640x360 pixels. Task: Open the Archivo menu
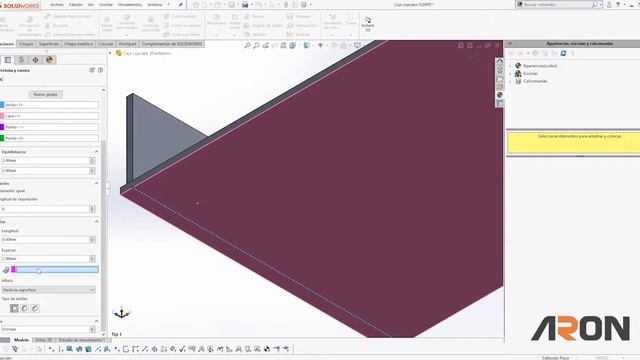(57, 4)
